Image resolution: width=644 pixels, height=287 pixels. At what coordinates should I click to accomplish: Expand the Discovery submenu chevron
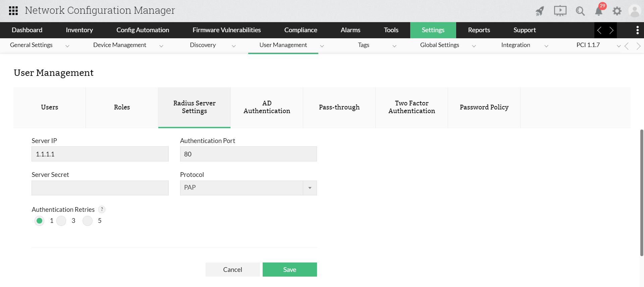pyautogui.click(x=234, y=46)
